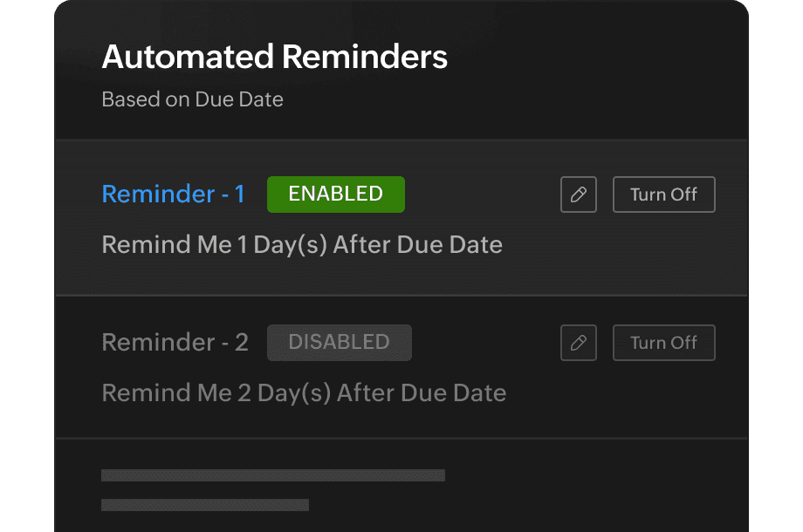Click the edit pencil in the disabled reminder row
The width and height of the screenshot is (803, 532).
click(578, 342)
